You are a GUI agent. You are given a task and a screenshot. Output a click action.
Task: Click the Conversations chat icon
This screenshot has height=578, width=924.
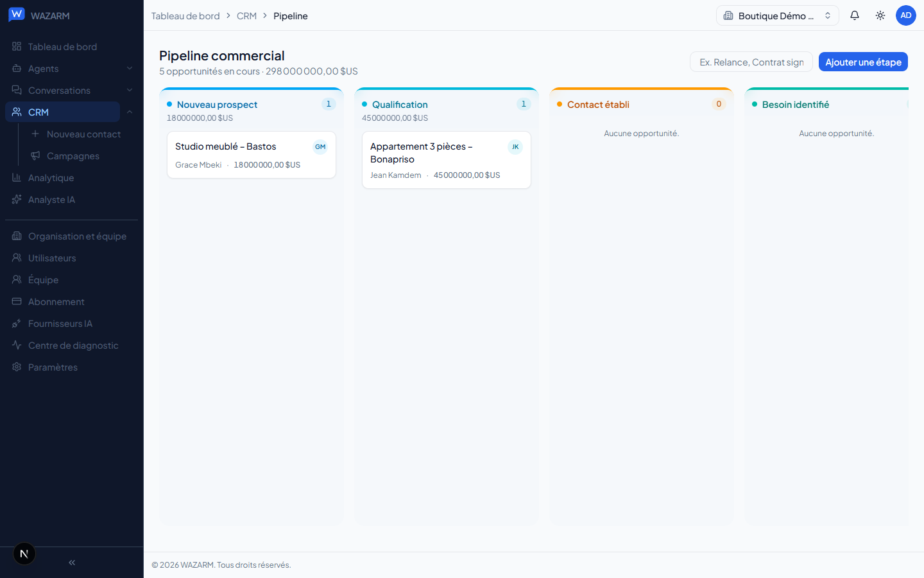tap(17, 90)
